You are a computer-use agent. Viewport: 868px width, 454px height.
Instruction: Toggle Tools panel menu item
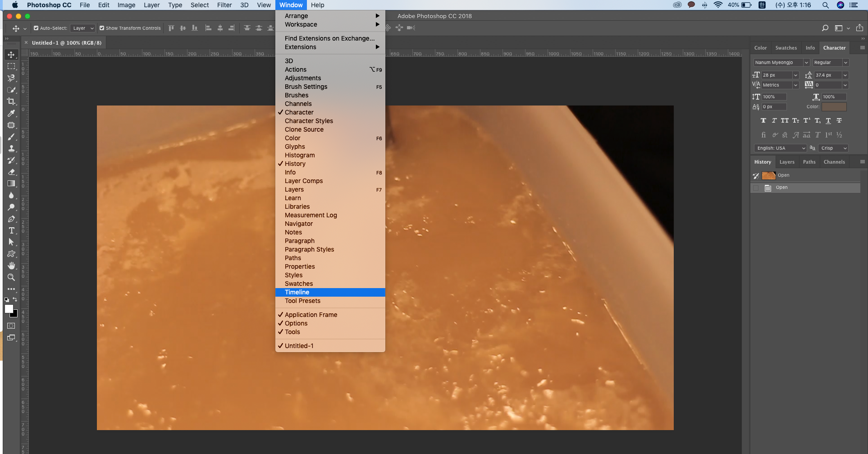coord(330,332)
